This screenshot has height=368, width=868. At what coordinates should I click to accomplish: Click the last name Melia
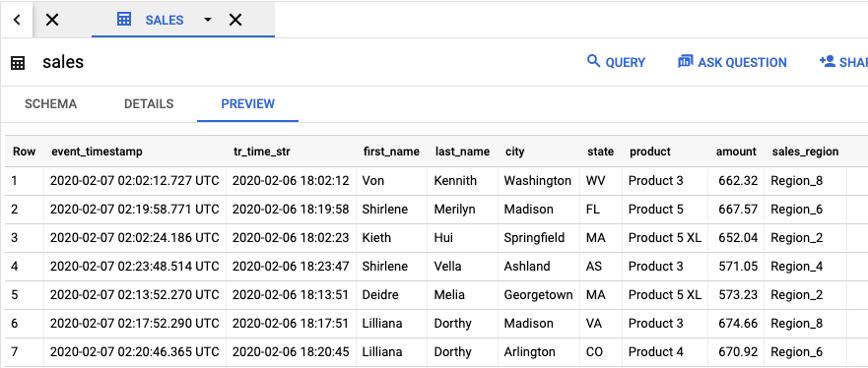point(449,295)
